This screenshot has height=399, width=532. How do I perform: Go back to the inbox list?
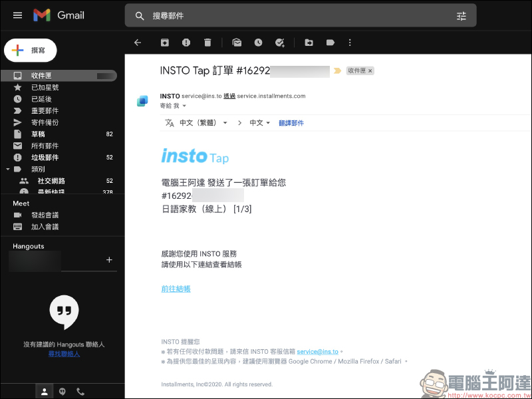[138, 43]
